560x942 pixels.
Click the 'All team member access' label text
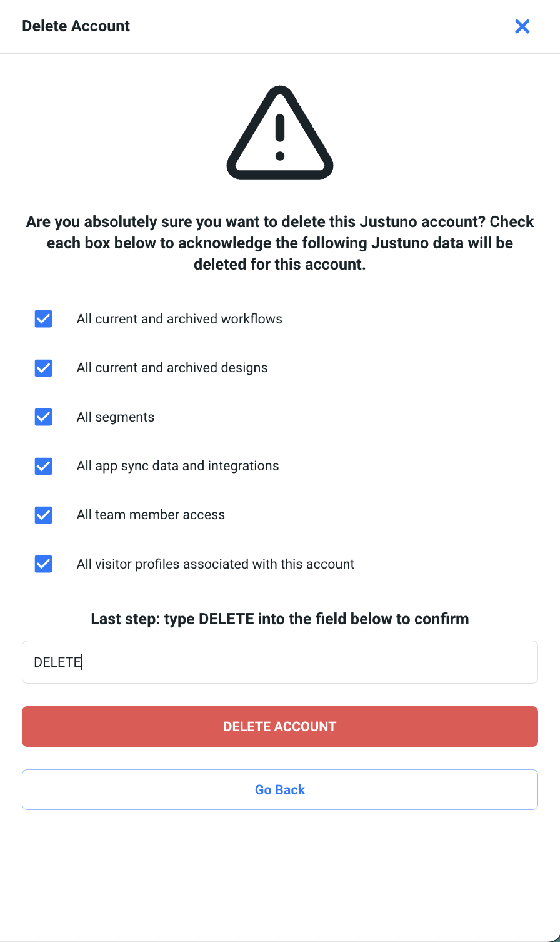tap(151, 515)
